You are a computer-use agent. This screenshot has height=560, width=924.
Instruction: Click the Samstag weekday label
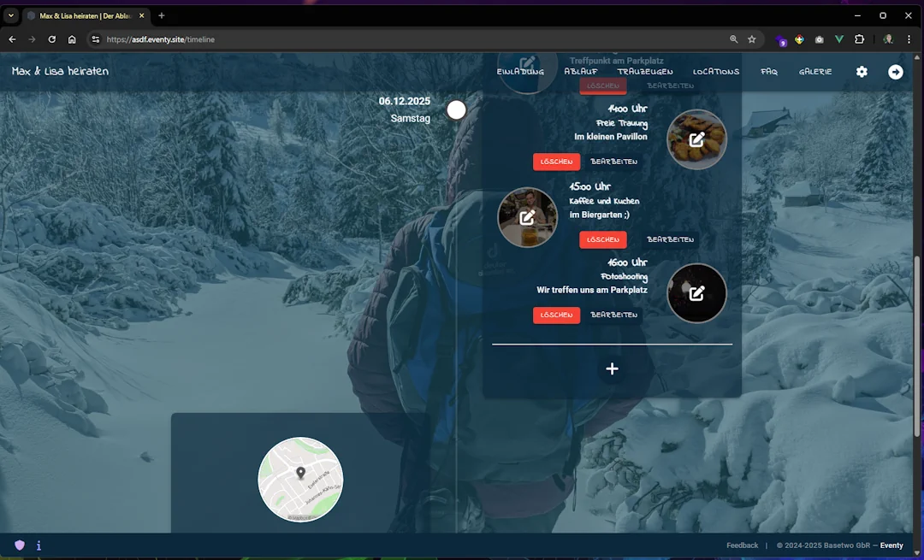410,118
